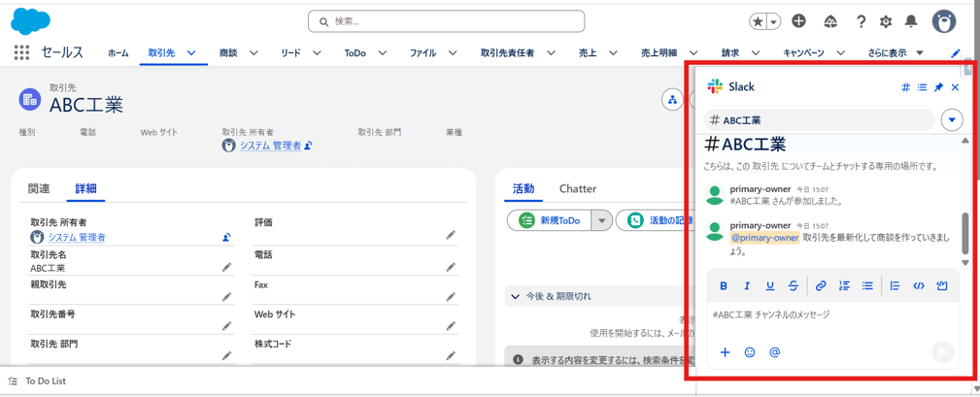Screen dimensions: 980x397
Task: Open the App Launcher grid
Action: [x=22, y=53]
